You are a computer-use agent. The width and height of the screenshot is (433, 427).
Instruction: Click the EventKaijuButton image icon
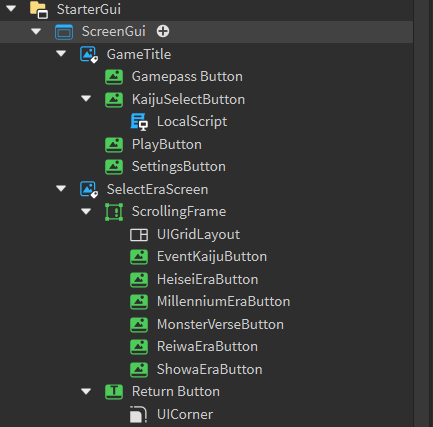[139, 257]
